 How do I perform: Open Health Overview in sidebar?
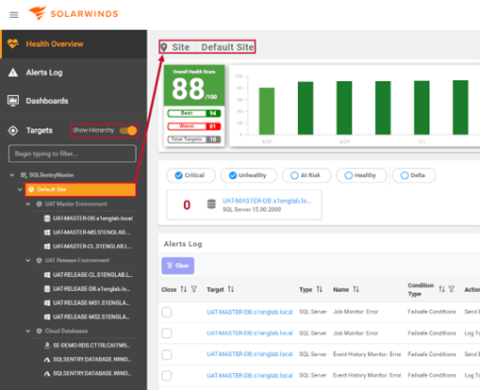[74, 44]
